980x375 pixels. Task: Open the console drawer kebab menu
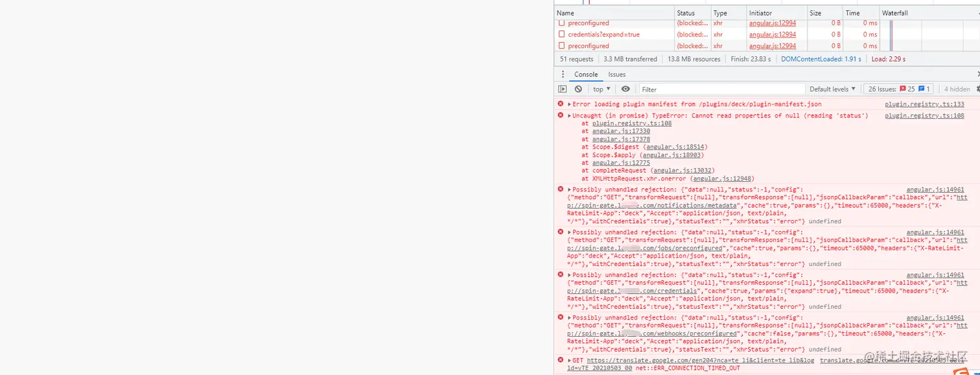pyautogui.click(x=563, y=75)
